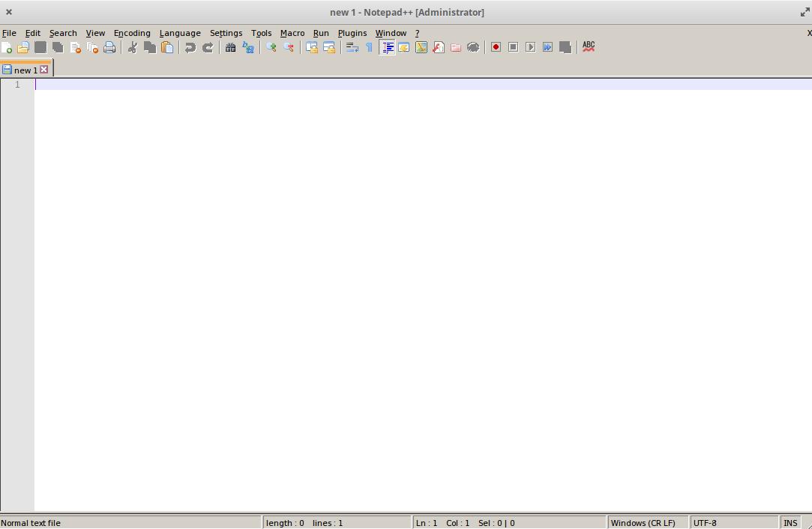The width and height of the screenshot is (812, 529).
Task: Start macro recording with red dot
Action: [x=496, y=48]
